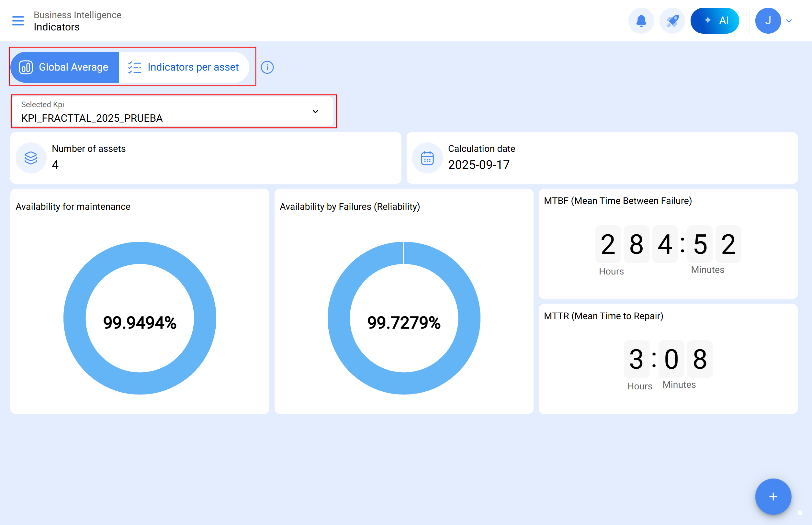Click the Availability for maintenance donut ring
Screen dimensions: 812x525
[x=75, y=318]
